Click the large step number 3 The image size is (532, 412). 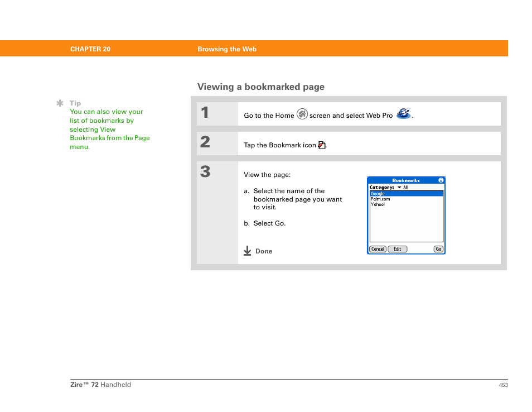(205, 172)
